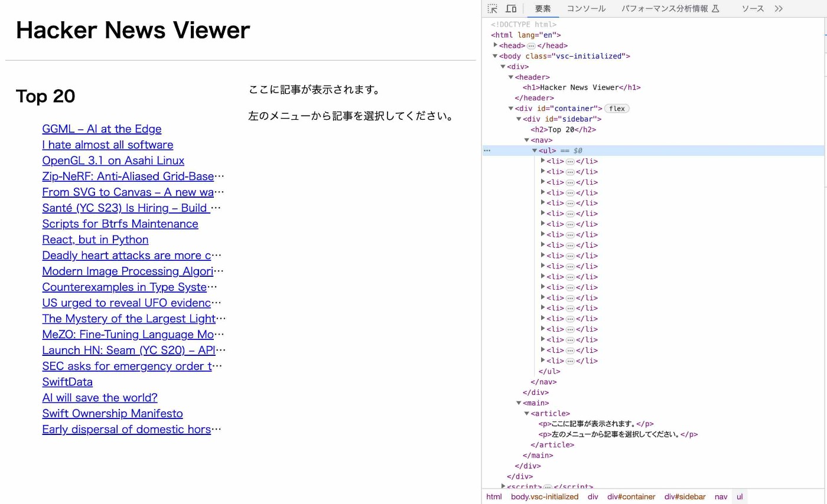Open the パフォーマンス分析情報 tab
827x504 pixels.
[x=670, y=8]
